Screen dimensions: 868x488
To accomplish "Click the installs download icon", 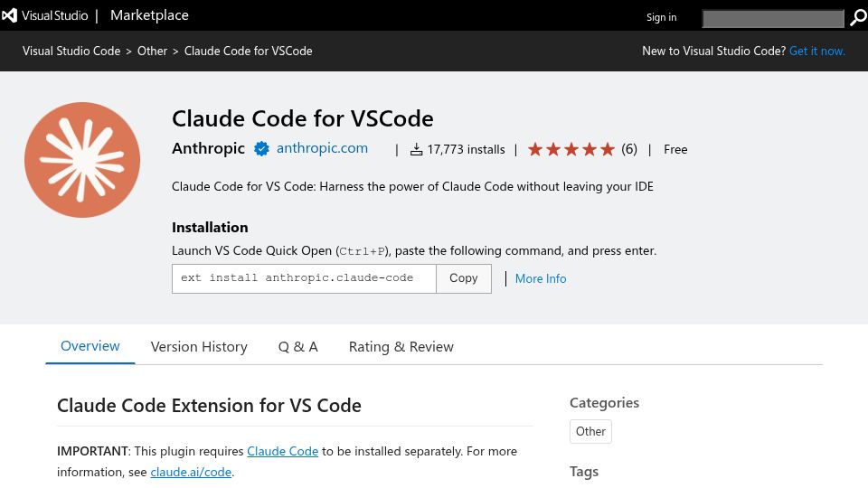I will tap(416, 149).
